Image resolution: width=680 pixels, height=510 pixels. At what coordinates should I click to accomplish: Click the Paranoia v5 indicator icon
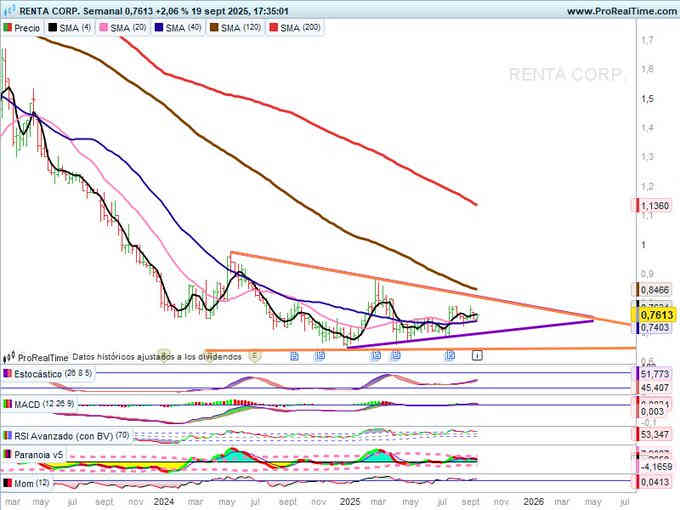tap(8, 454)
